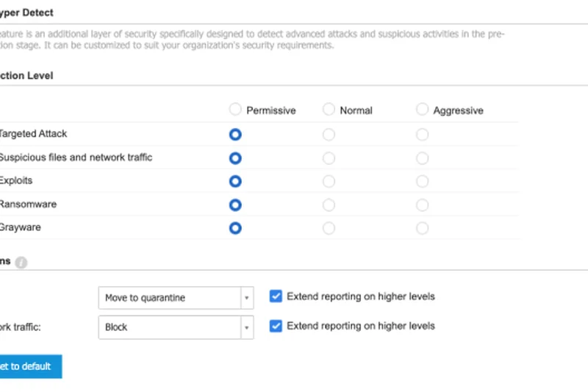This screenshot has height=392, width=588.
Task: Set Grayware protection to Normal
Action: 329,229
